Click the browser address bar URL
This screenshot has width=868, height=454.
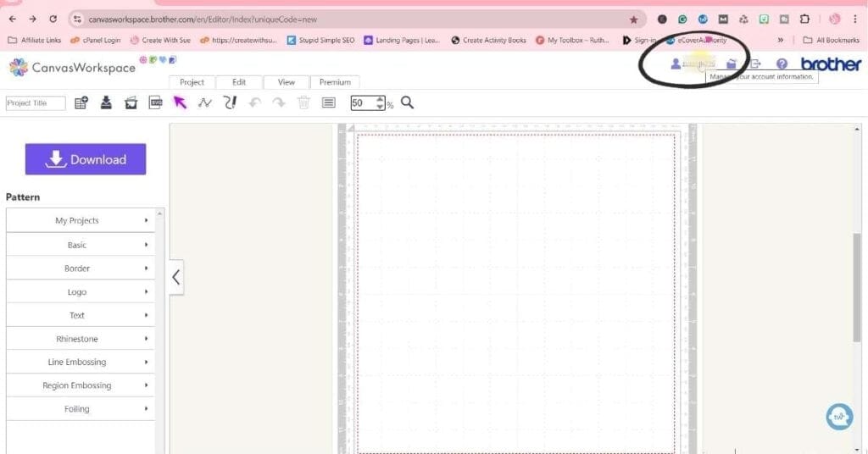pos(203,19)
